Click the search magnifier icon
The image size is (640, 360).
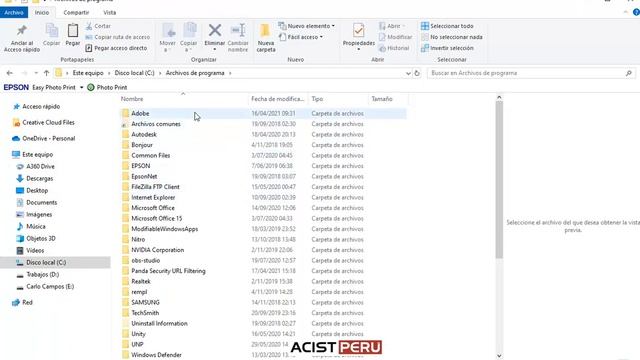[x=629, y=73]
